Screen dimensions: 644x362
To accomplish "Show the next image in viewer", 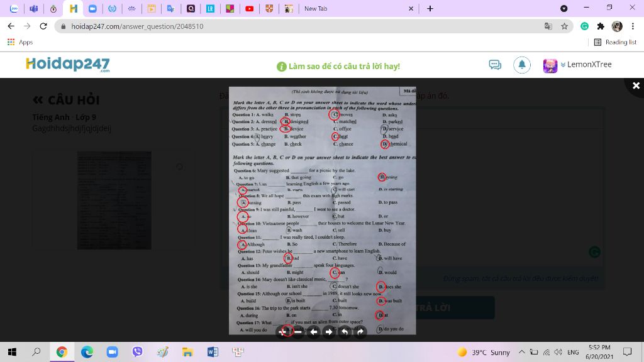I will [329, 332].
